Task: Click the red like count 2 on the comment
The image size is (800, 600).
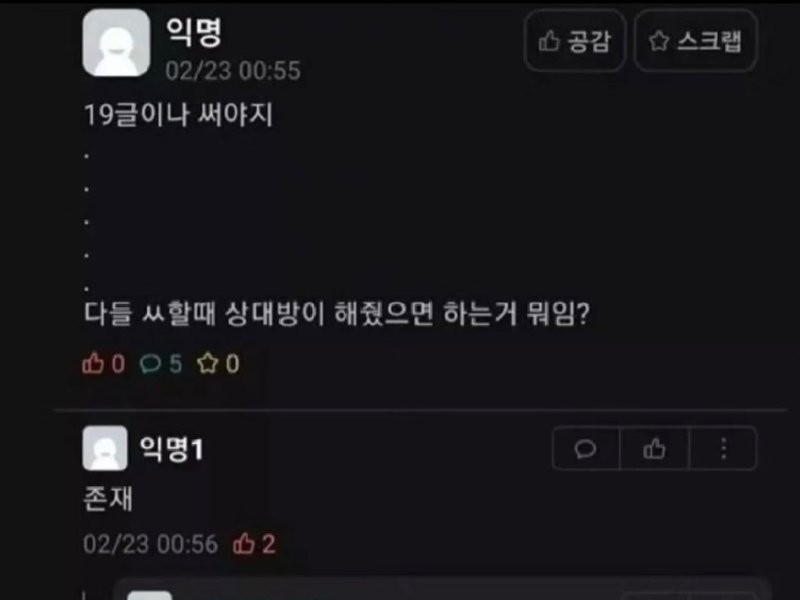Action: (255, 544)
